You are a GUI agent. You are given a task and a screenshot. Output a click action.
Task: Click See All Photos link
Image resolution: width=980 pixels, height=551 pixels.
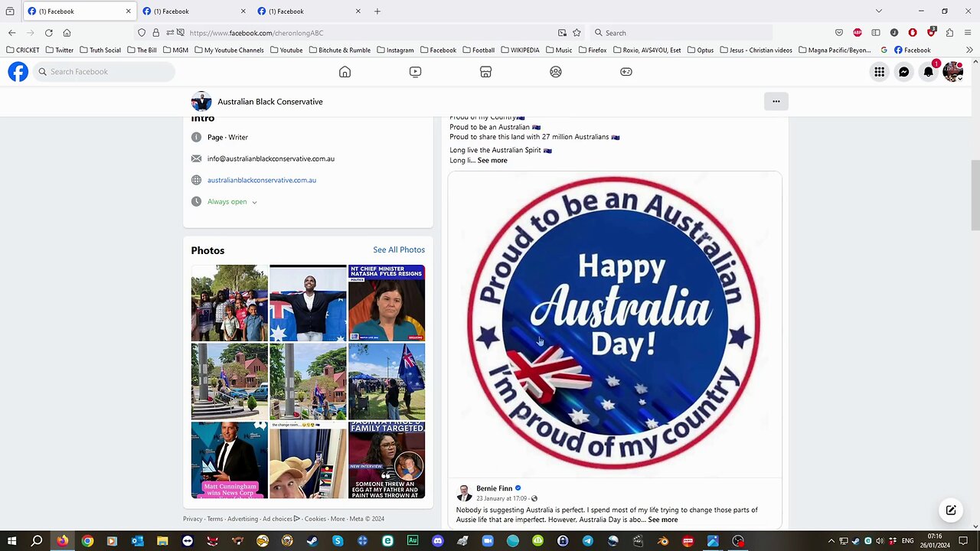coord(399,250)
